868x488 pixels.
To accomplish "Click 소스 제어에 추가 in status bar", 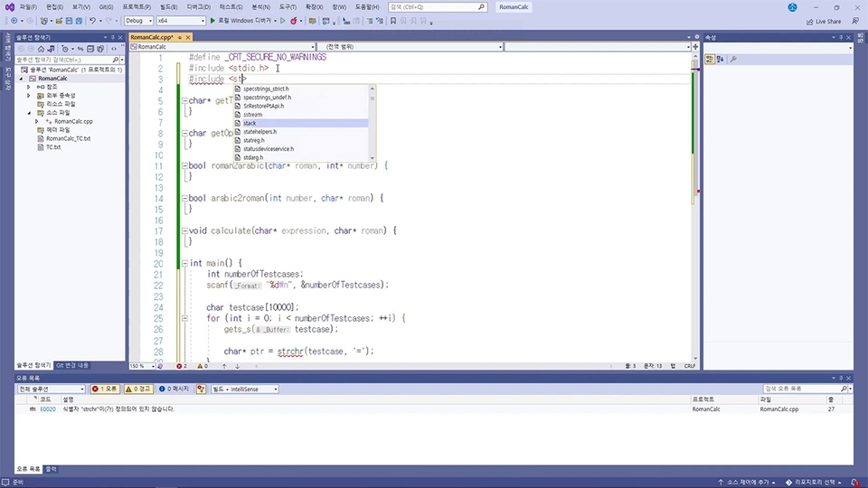I will click(748, 483).
